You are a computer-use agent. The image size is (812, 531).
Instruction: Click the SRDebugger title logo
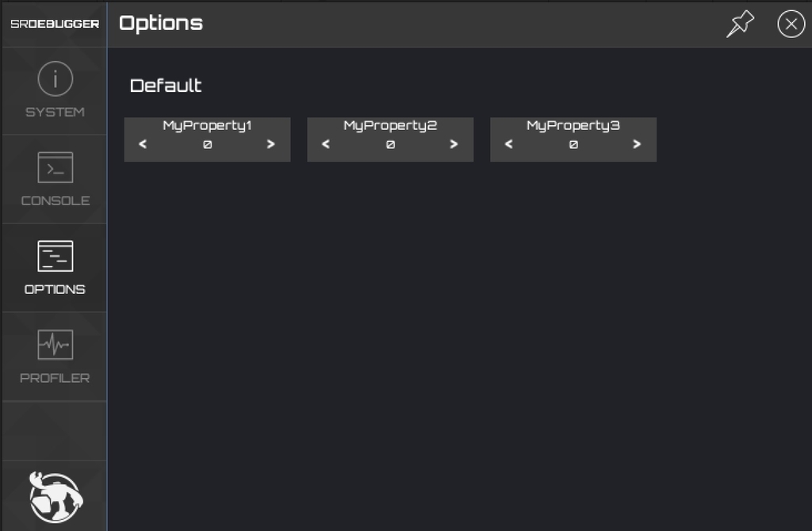click(x=55, y=24)
